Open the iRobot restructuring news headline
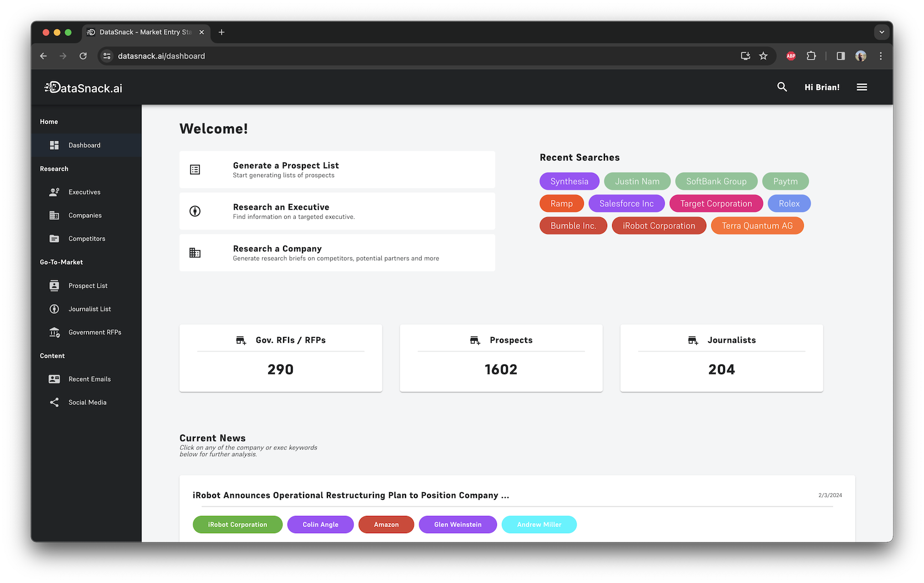Viewport: 924px width, 583px height. pos(351,495)
